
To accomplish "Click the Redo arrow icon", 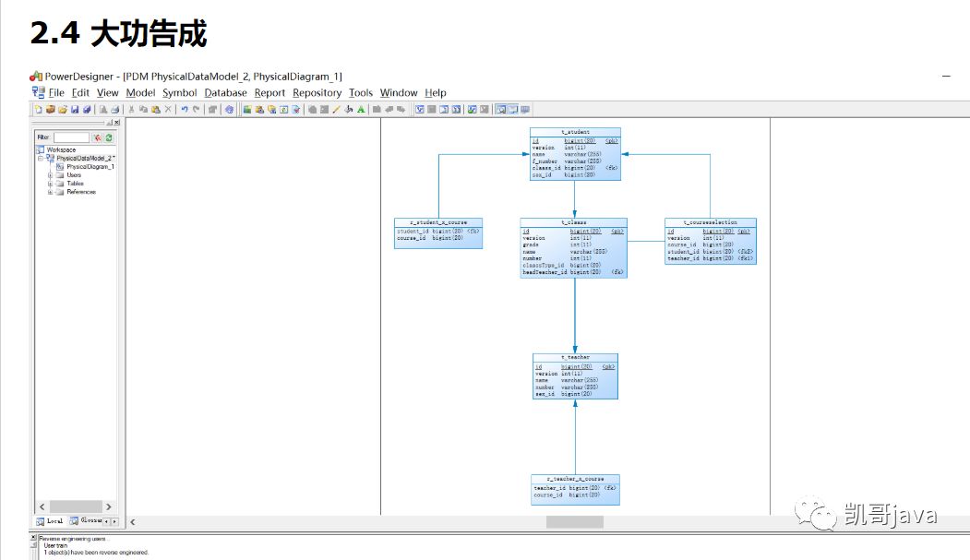I will pos(196,110).
